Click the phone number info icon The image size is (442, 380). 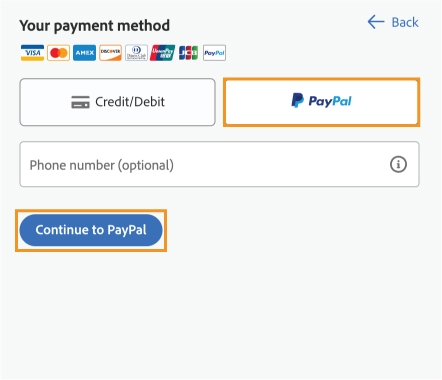tap(398, 164)
